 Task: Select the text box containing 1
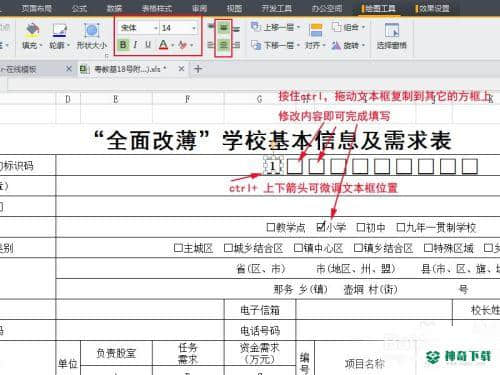click(273, 166)
